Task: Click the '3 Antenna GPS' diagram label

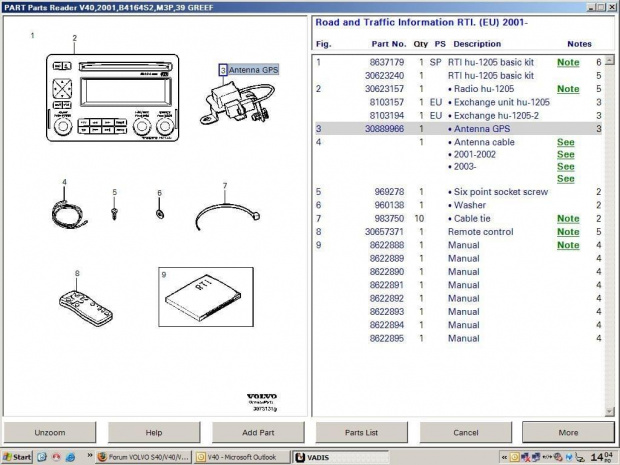Action: (x=249, y=70)
